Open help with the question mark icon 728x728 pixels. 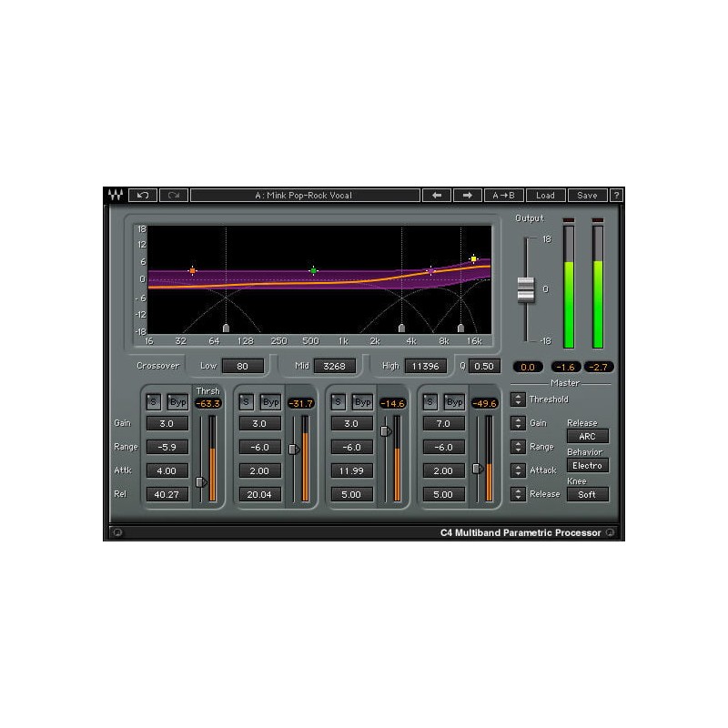(x=618, y=195)
